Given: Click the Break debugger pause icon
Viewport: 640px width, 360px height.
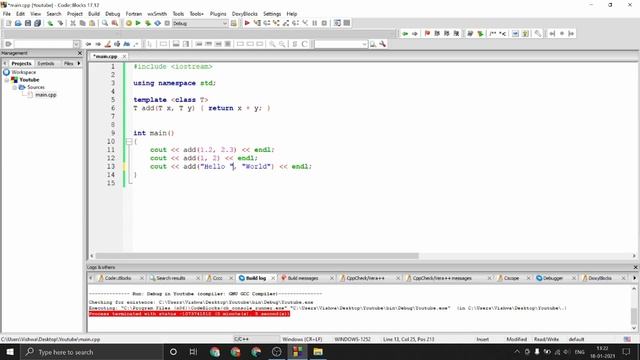Looking at the screenshot, I should coord(315,23).
